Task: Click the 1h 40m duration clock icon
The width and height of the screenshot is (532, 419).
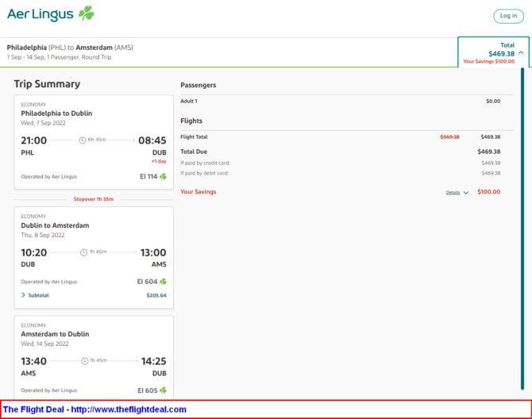Action: [x=84, y=252]
